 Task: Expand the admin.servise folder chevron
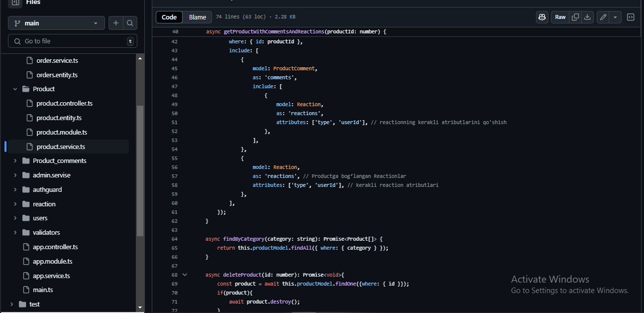(15, 175)
